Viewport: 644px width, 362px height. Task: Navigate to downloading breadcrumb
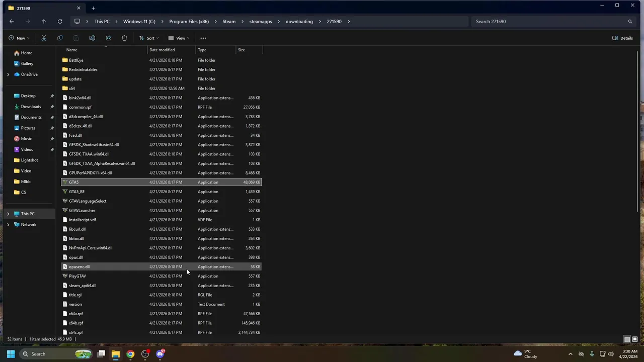[299, 22]
